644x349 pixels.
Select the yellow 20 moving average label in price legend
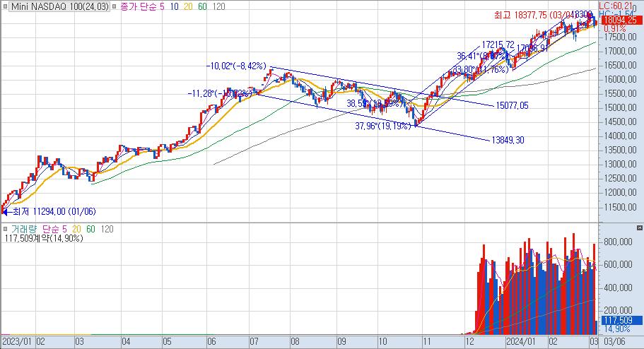(x=188, y=6)
